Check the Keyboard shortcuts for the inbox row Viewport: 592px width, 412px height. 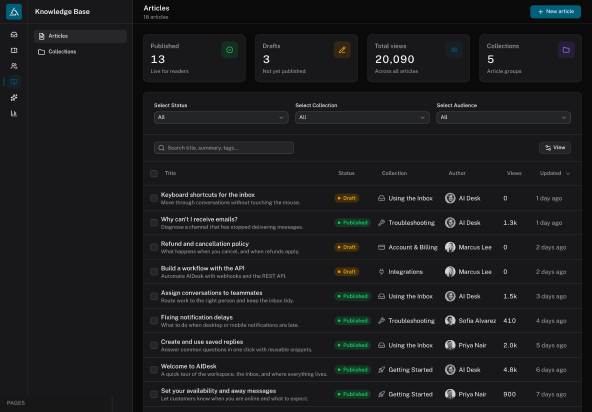coord(154,198)
